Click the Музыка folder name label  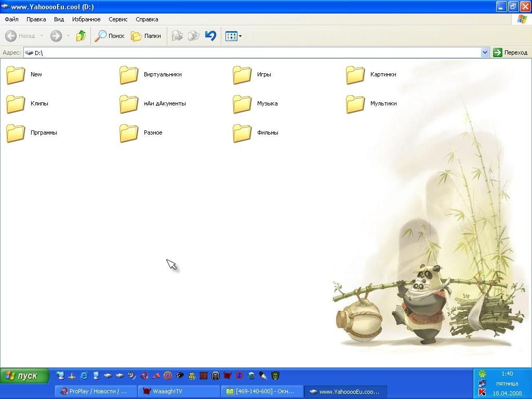(x=268, y=103)
